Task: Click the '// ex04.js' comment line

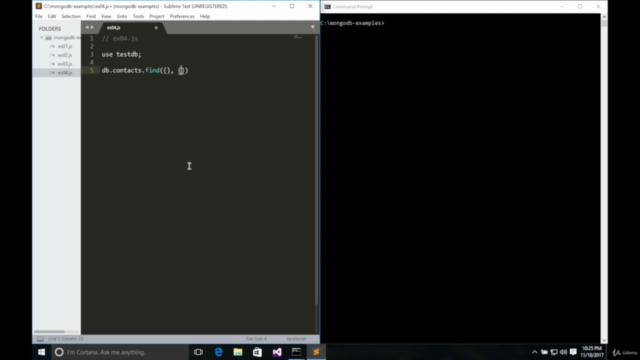Action: [120, 38]
